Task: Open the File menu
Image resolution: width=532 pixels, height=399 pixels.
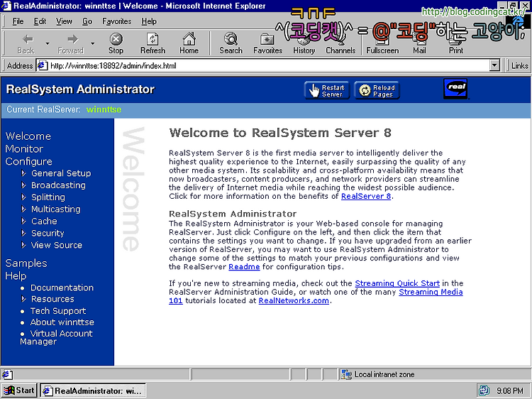Action: [x=18, y=21]
